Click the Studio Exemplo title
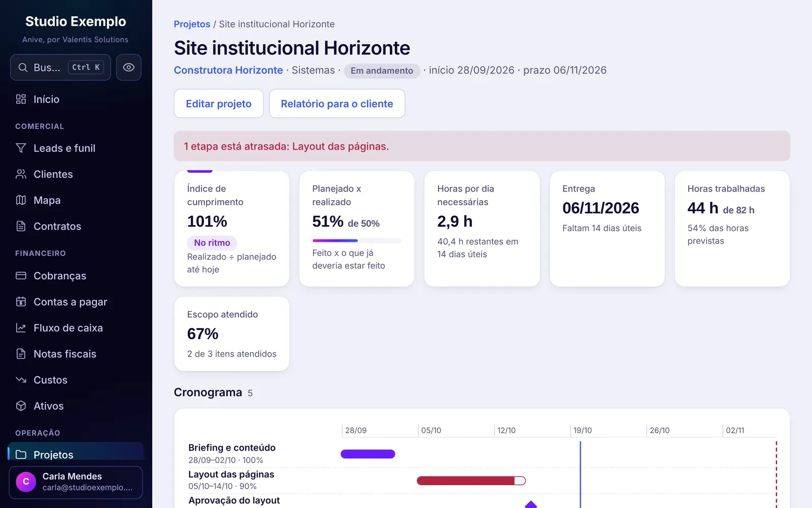 point(76,21)
